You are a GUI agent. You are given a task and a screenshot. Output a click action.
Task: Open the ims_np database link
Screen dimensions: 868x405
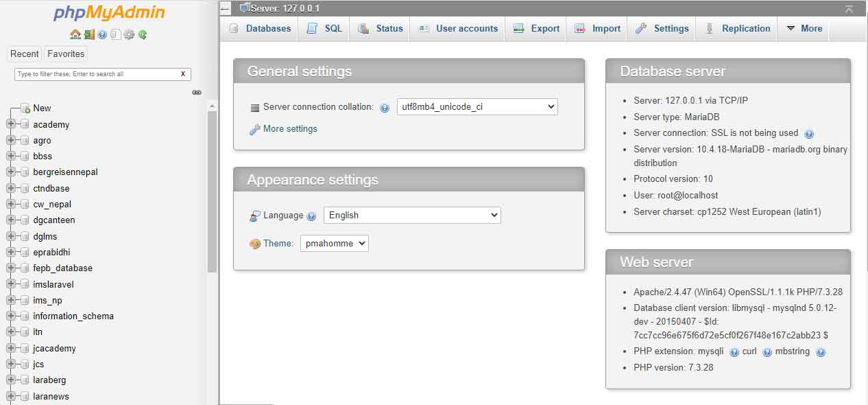coord(47,300)
